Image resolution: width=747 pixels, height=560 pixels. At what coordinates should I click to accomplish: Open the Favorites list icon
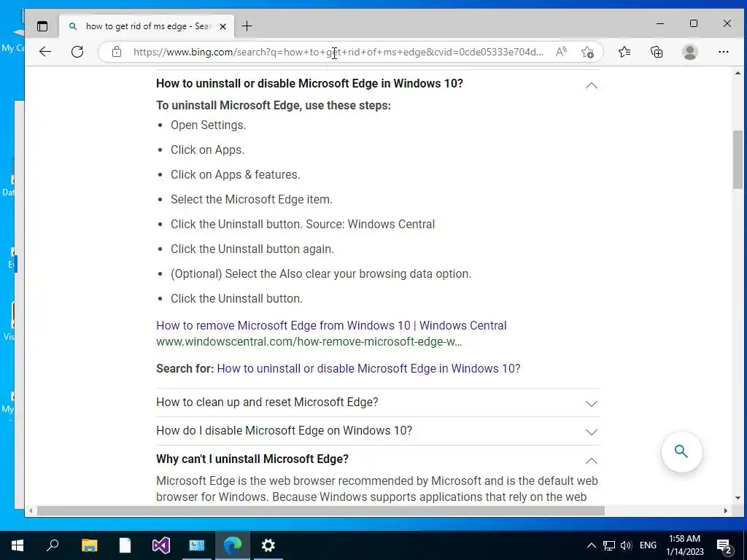(x=624, y=52)
